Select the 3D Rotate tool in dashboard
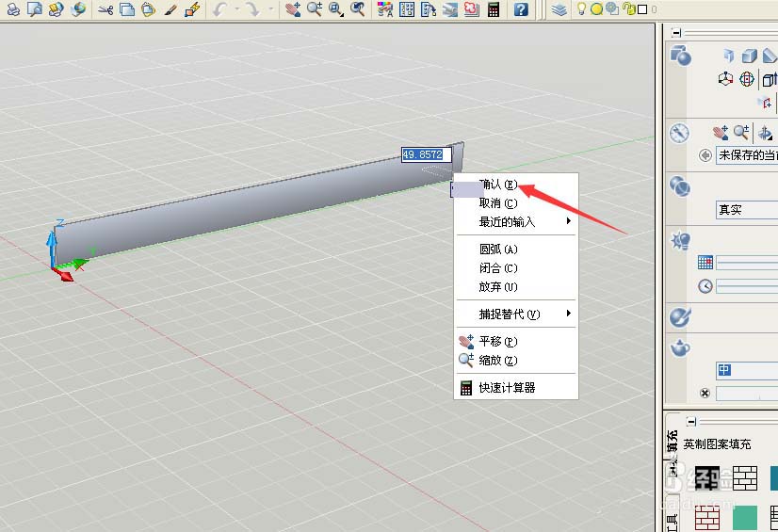 (x=747, y=79)
